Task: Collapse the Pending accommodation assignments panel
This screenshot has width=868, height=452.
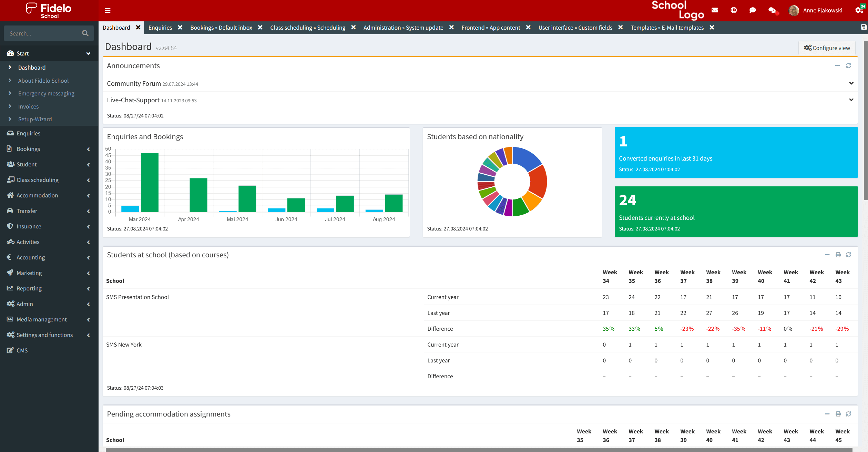Action: [x=827, y=414]
